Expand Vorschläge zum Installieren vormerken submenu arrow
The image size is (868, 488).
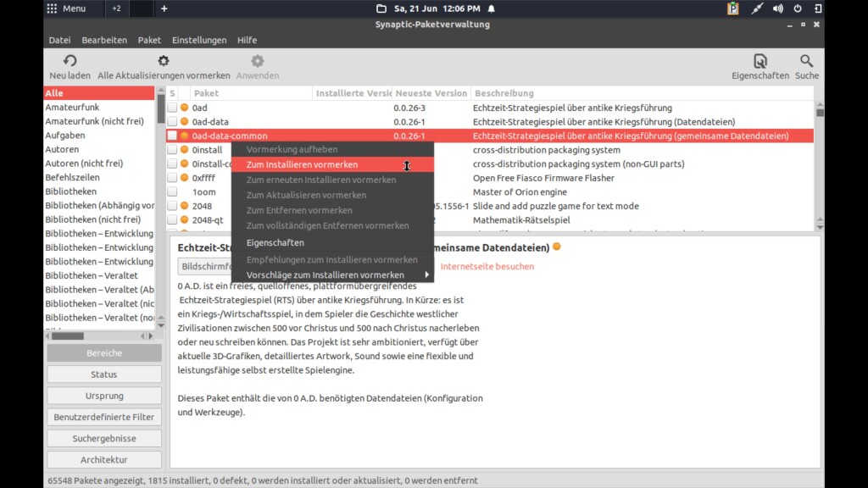coord(427,274)
